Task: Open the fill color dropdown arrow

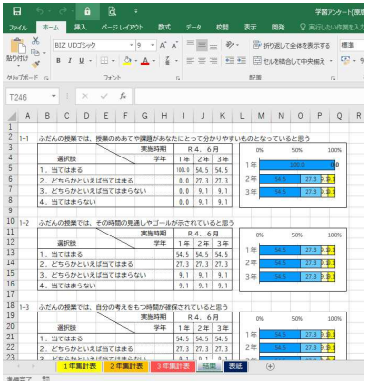Action: coord(136,61)
